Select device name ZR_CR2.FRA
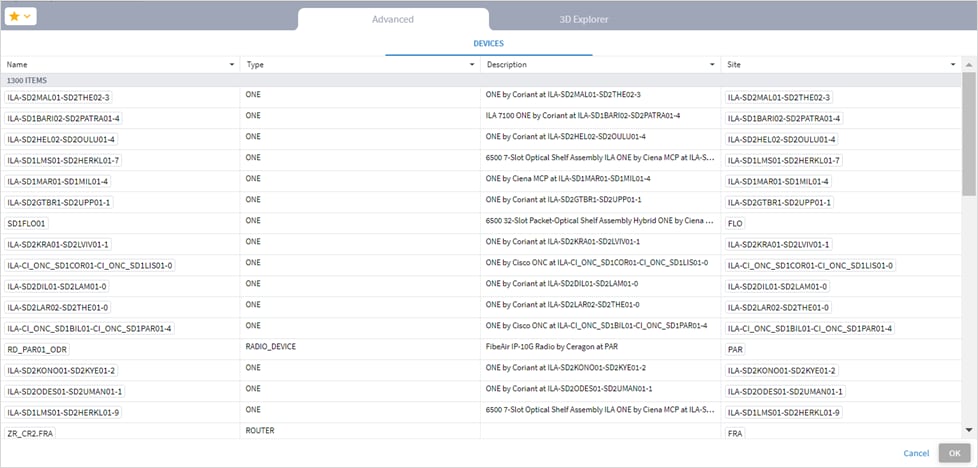The width and height of the screenshot is (978, 468). click(31, 432)
